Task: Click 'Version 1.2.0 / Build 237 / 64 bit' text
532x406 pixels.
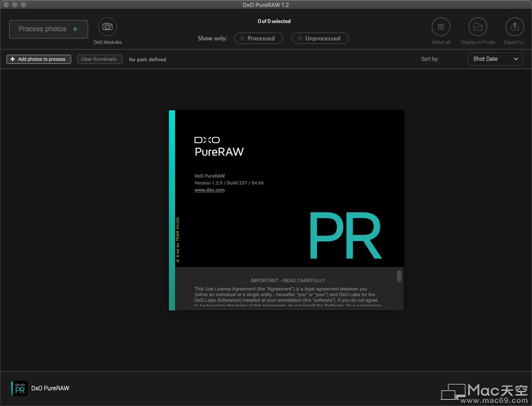Action: tap(229, 183)
